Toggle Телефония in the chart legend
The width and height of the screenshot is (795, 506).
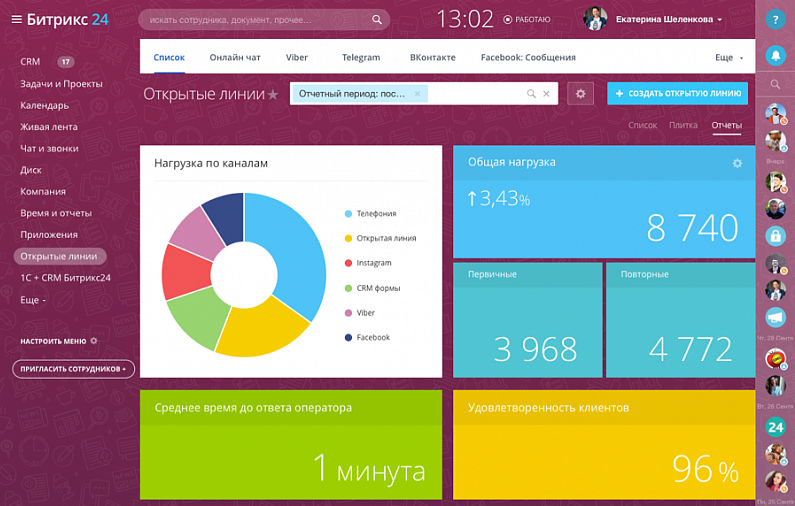point(371,213)
